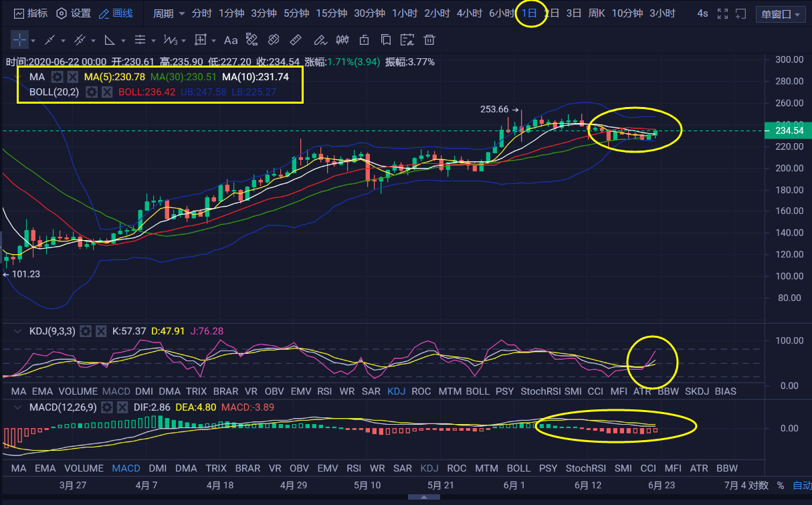Select the parallel channel drawing tool
Image resolution: width=812 pixels, height=505 pixels.
(80, 40)
